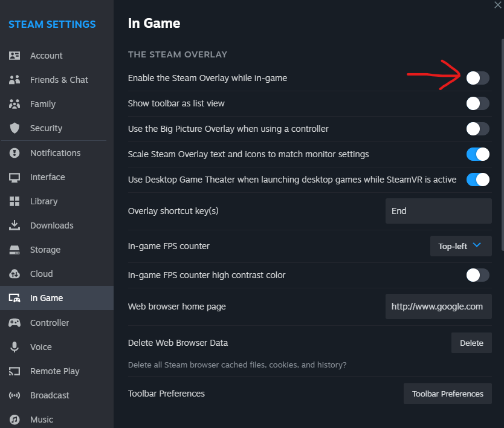Open Friends & Chat settings icon
Viewport: 504px width, 428px height.
pyautogui.click(x=15, y=80)
